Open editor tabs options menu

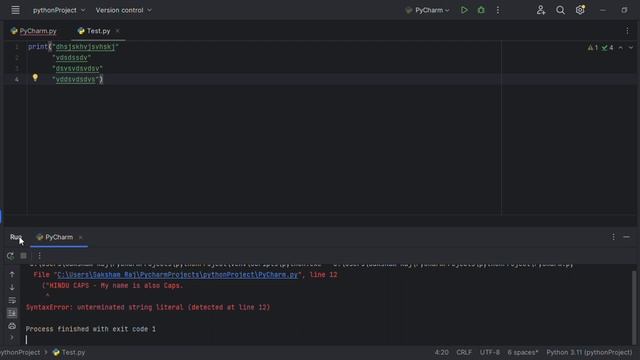coord(627,31)
